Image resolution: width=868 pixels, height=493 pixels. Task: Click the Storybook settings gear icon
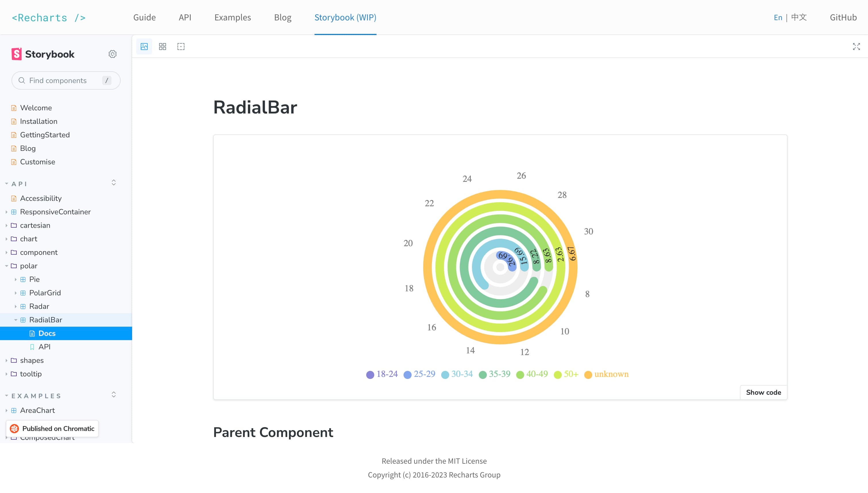(x=113, y=54)
